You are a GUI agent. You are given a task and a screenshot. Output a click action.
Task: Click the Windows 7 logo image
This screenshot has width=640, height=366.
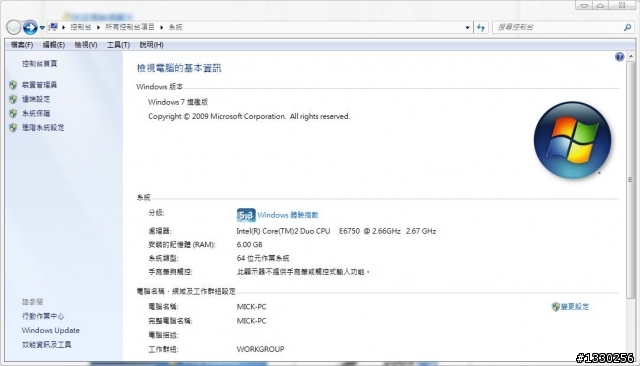572,140
